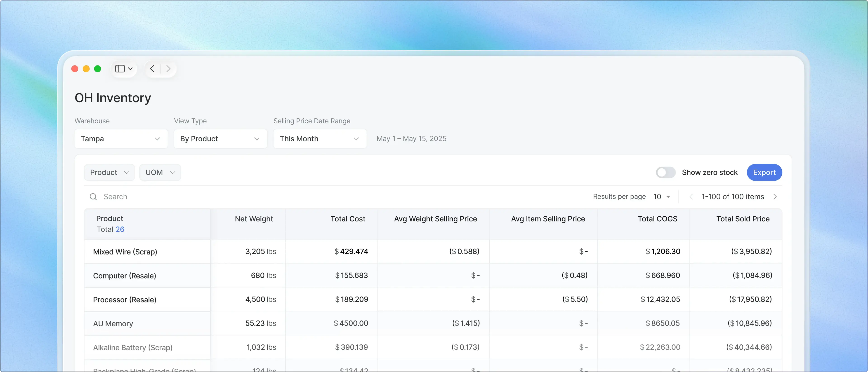Screen dimensions: 868x372
Task: Open the View Type By Product dropdown
Action: (220, 139)
